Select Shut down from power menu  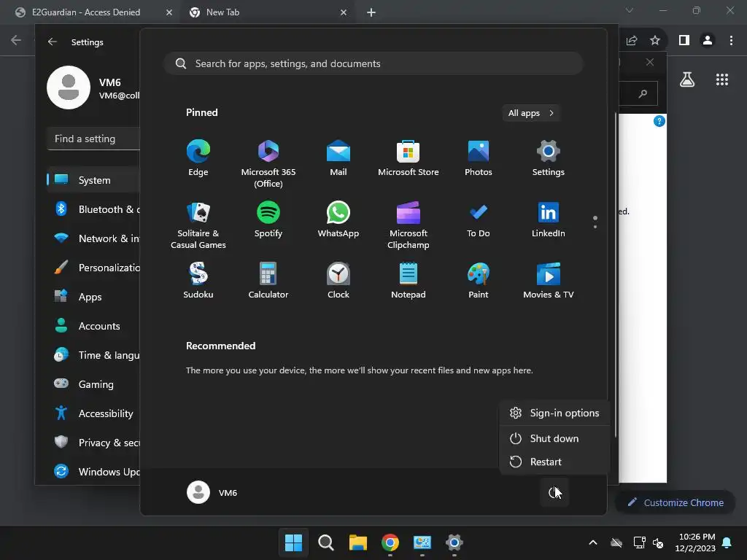tap(554, 438)
